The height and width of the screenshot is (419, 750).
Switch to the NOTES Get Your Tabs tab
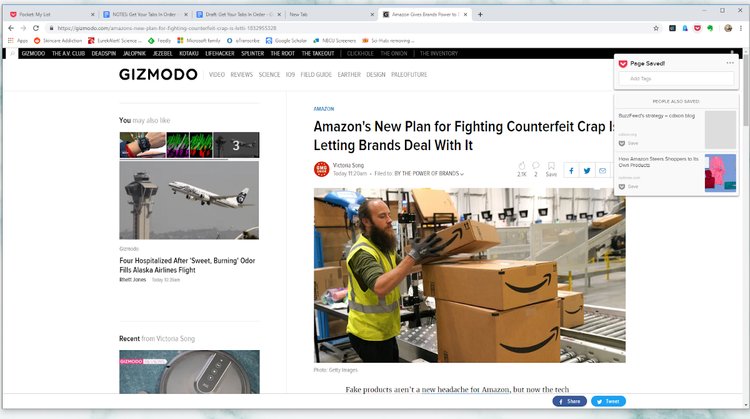pyautogui.click(x=143, y=14)
